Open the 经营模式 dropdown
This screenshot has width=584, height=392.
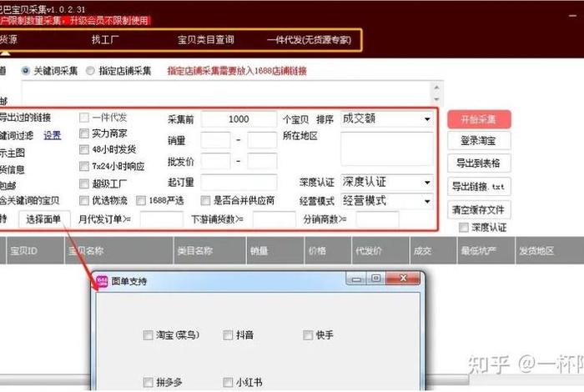click(386, 201)
